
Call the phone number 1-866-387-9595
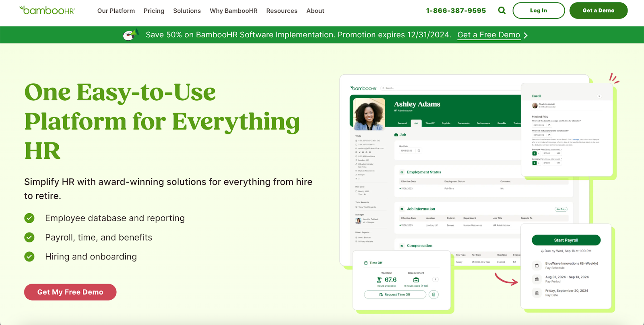pos(456,10)
